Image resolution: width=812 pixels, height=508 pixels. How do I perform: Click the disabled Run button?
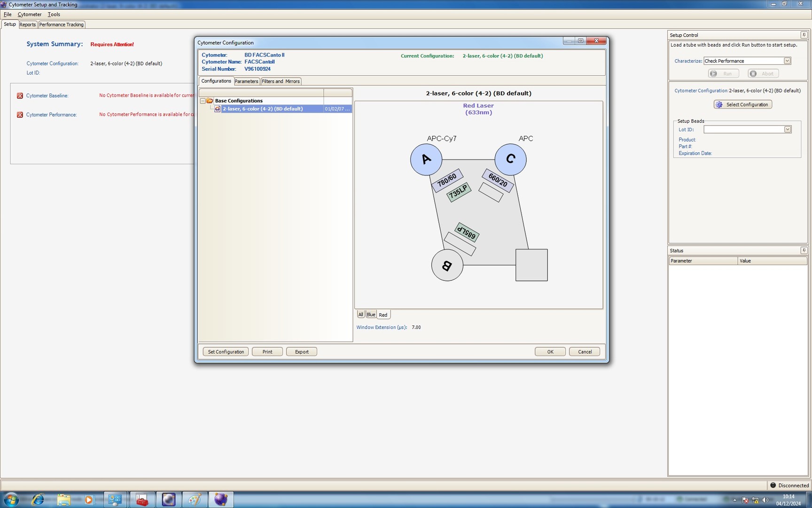pos(724,74)
